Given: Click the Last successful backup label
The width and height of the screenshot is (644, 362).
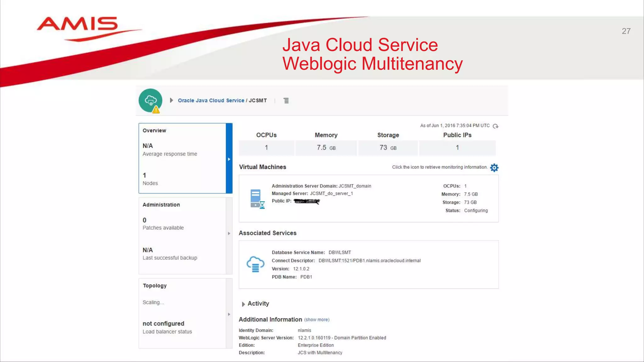Looking at the screenshot, I should (170, 258).
